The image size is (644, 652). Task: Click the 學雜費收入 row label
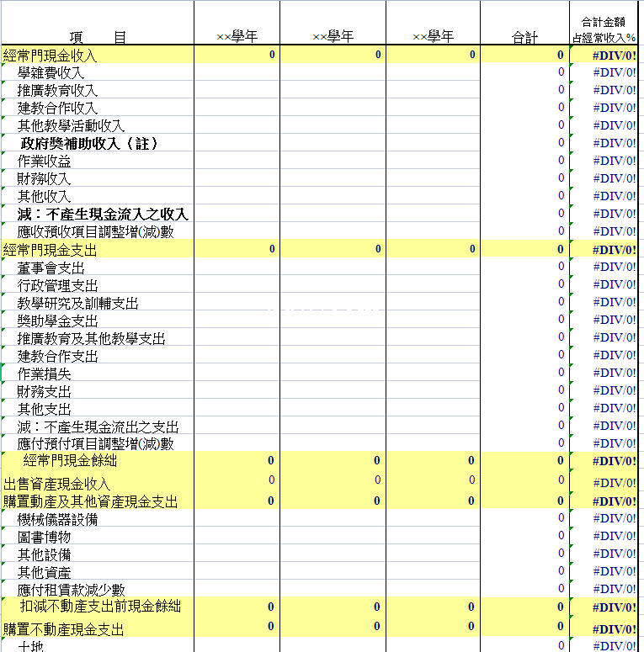click(51, 73)
